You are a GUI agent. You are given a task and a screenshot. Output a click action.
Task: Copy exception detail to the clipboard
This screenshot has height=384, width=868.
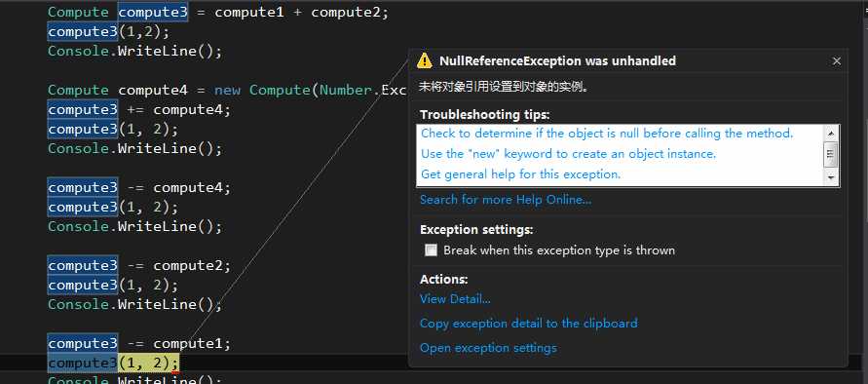point(529,323)
